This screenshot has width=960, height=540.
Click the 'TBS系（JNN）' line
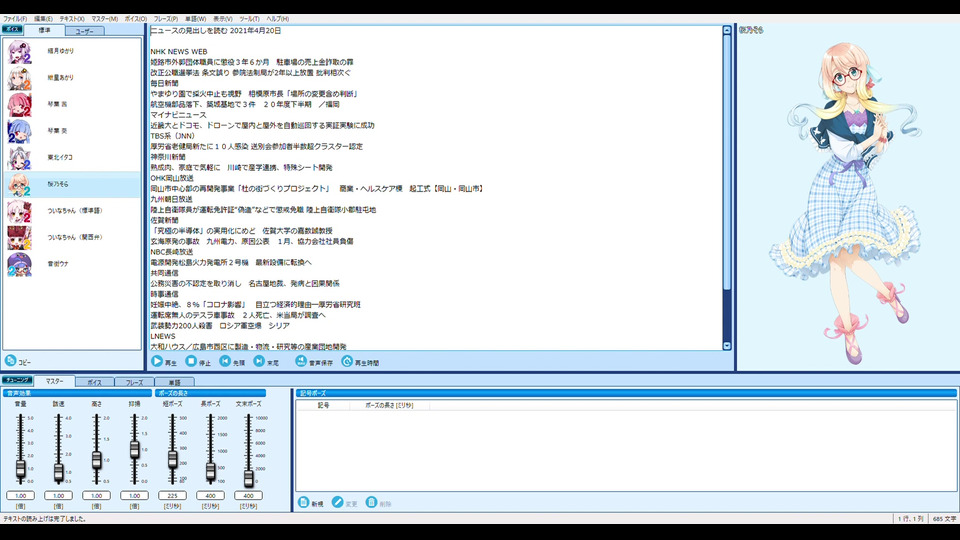(x=172, y=136)
